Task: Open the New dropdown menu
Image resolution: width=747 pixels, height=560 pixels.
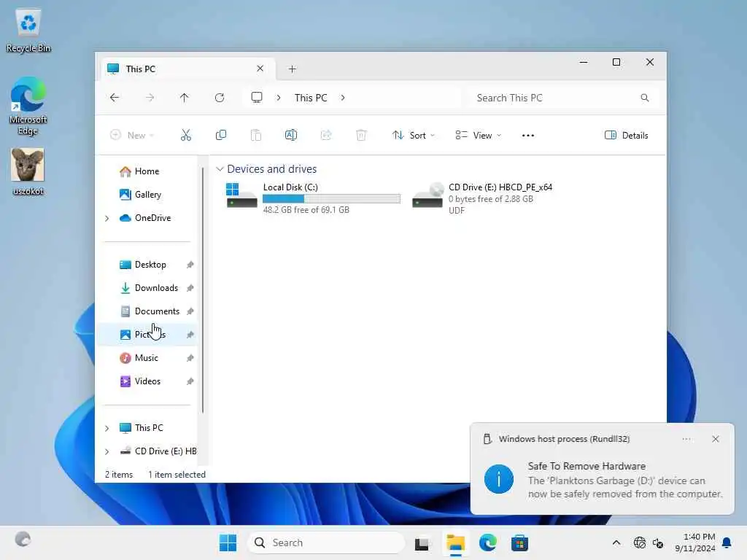Action: click(131, 135)
